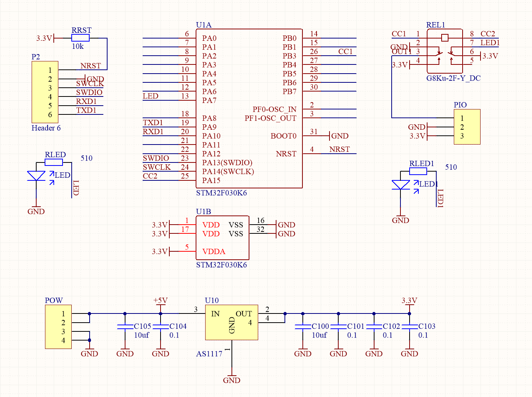
Task: Click the CC2 net label at PA15
Action: pos(150,176)
